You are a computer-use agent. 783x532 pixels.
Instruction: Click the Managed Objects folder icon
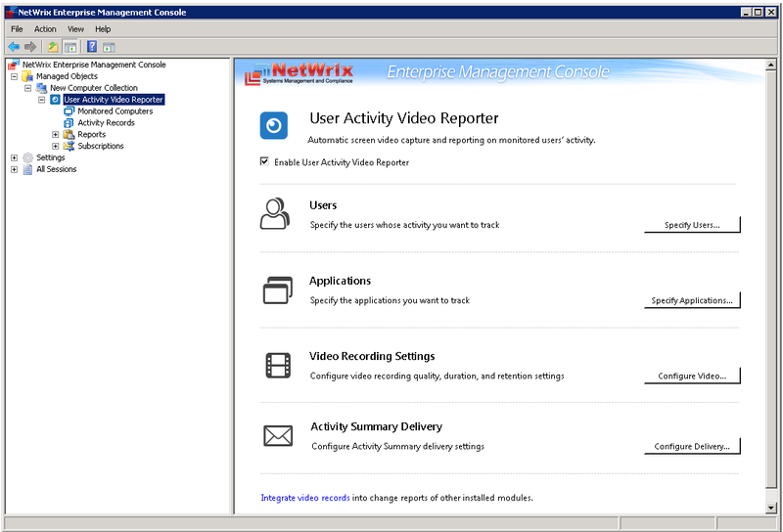27,76
